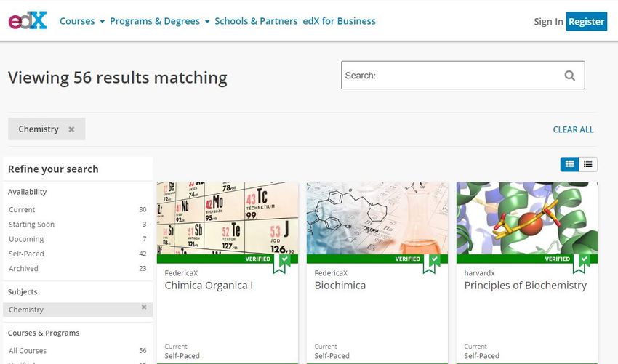Click the edX logo
This screenshot has width=618, height=364.
(28, 20)
